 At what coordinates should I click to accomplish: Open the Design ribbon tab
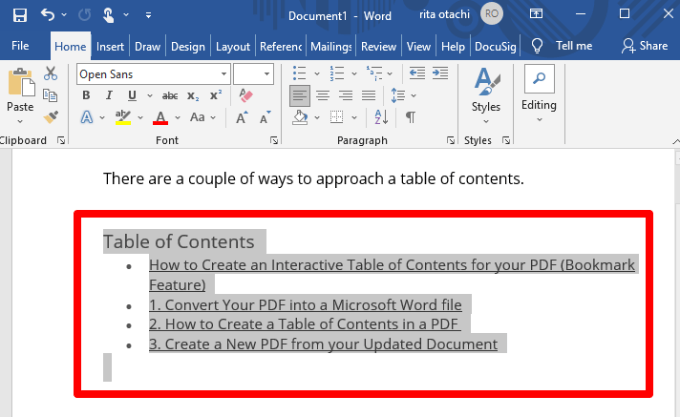click(187, 46)
